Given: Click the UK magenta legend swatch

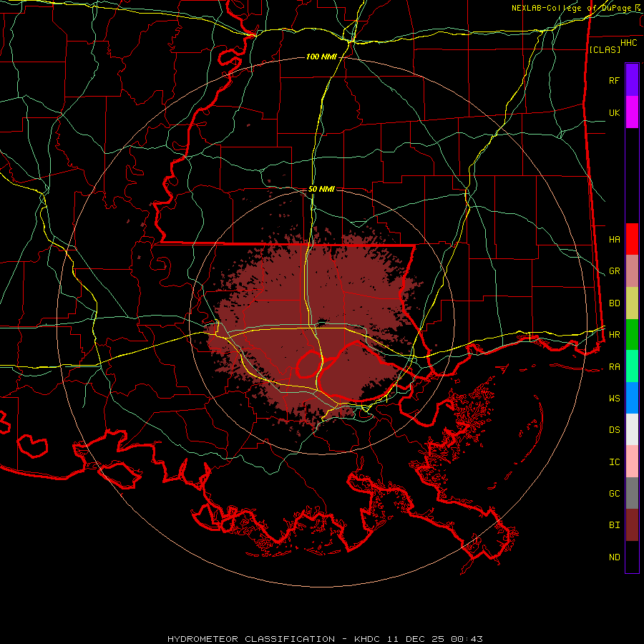Looking at the screenshot, I should click(632, 112).
